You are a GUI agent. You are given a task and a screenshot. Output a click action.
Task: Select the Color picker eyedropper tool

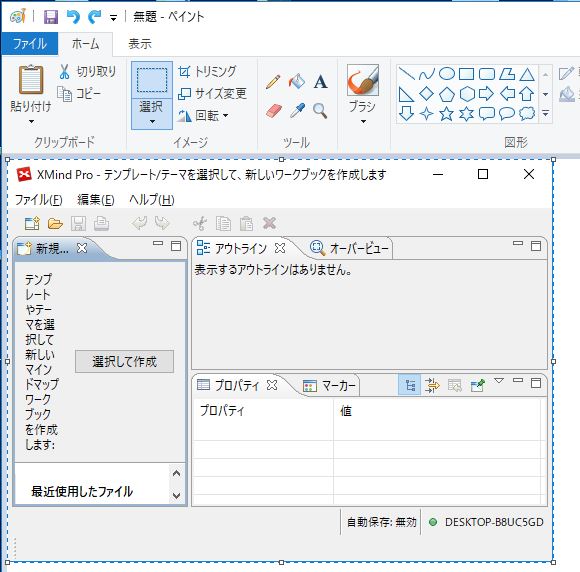(297, 111)
